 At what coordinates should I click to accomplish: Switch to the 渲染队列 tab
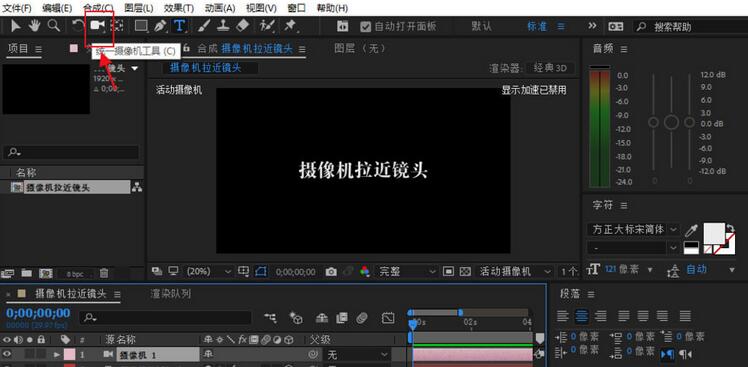(171, 294)
